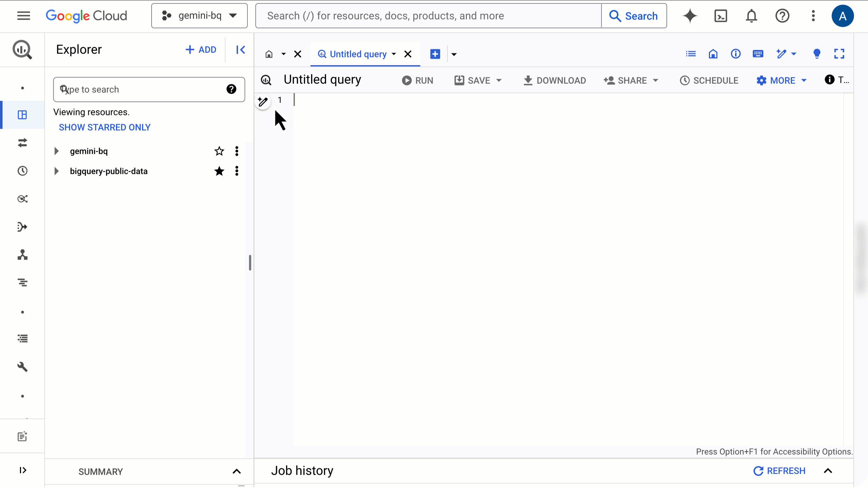The width and height of the screenshot is (868, 488).
Task: Open actions menu for gemini-bq
Action: coord(237,151)
